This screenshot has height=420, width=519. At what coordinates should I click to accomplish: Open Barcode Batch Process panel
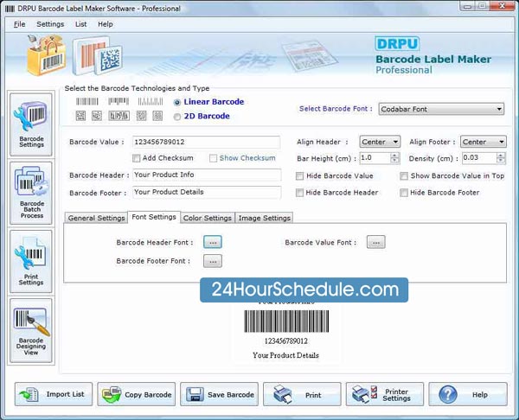pos(31,193)
